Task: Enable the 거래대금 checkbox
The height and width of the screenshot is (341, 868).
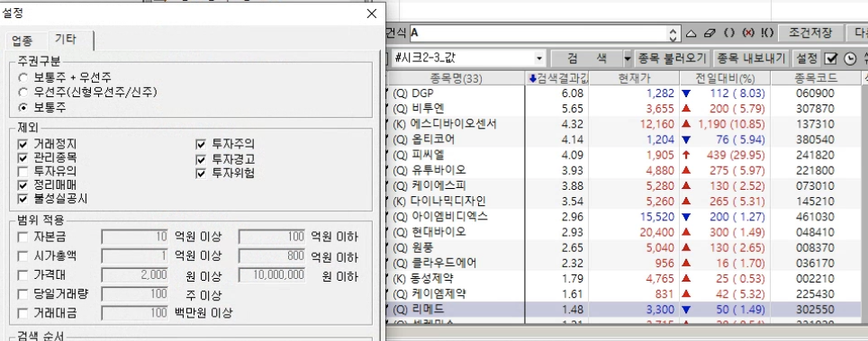Action: 23,313
